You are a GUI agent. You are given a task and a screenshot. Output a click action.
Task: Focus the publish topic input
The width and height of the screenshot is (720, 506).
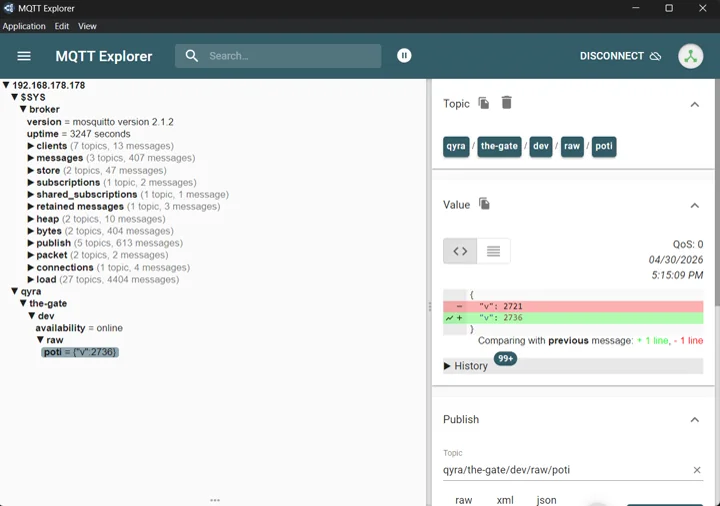point(566,470)
